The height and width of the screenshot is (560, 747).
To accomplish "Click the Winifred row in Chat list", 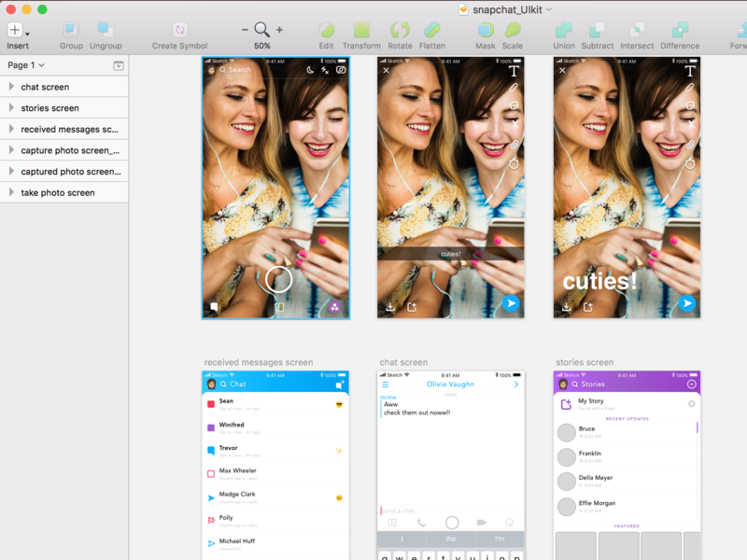I will (x=275, y=427).
